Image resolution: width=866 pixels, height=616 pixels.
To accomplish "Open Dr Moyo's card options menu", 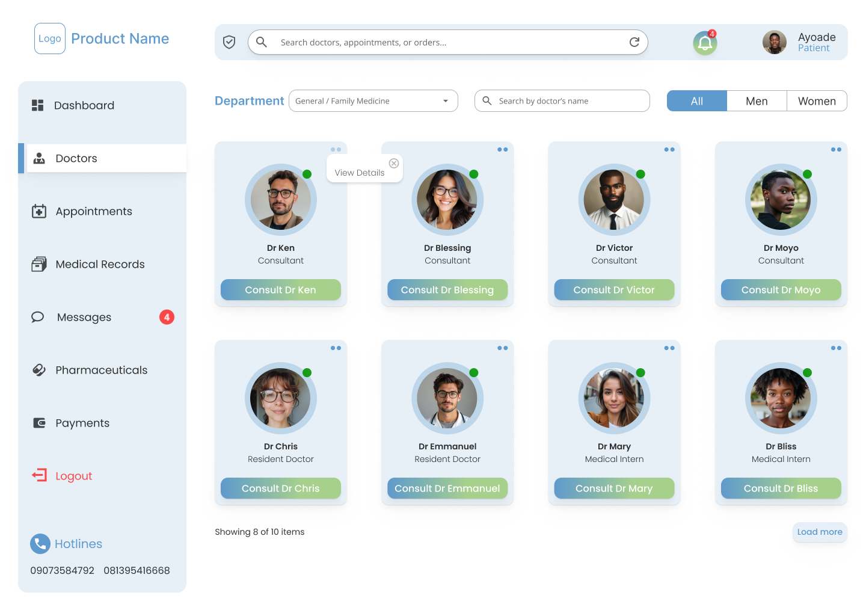I will pyautogui.click(x=836, y=149).
